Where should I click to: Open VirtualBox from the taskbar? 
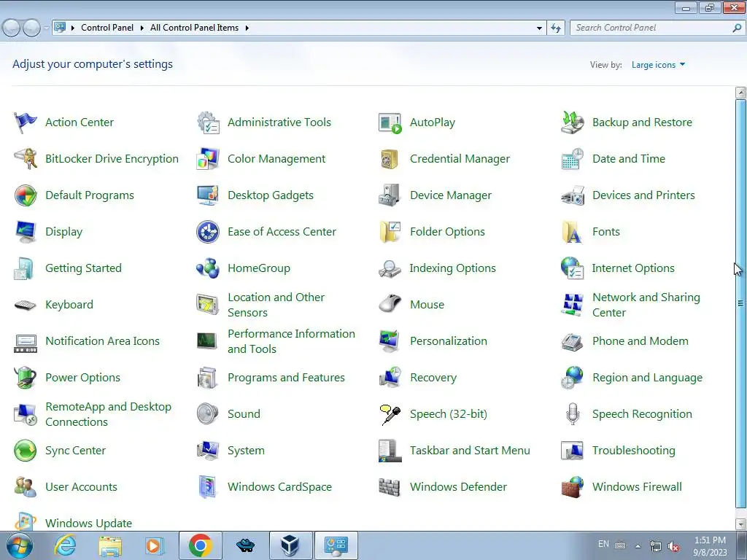click(290, 545)
